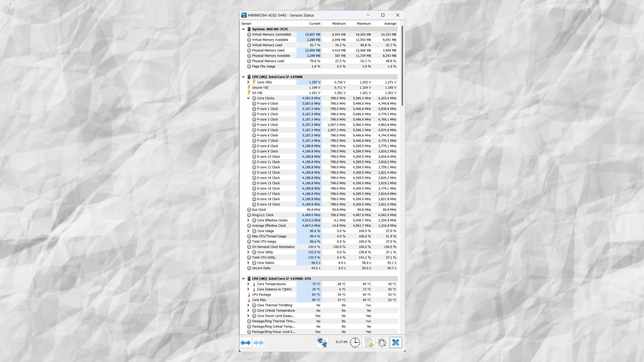The height and width of the screenshot is (362, 644).
Task: Toggle visibility of Core VIDs sensor
Action: coord(248,82)
